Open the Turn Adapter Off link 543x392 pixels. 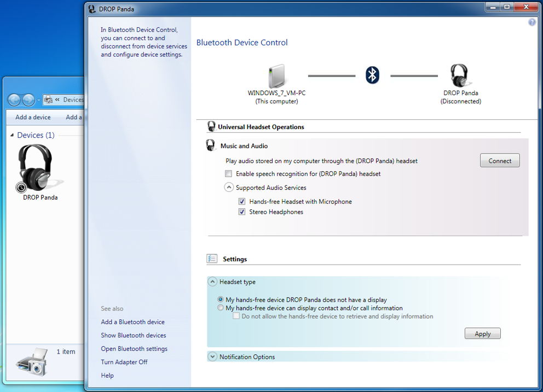tap(124, 362)
